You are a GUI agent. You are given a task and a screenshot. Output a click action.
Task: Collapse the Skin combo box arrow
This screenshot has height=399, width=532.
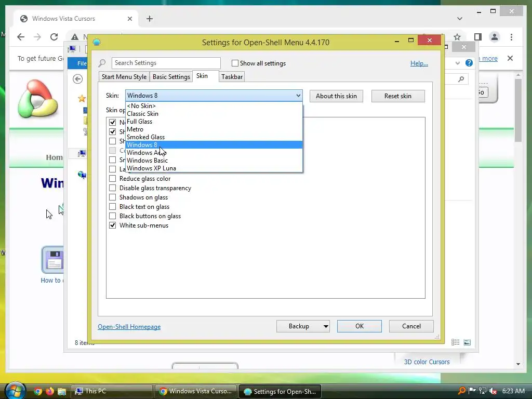pyautogui.click(x=298, y=96)
